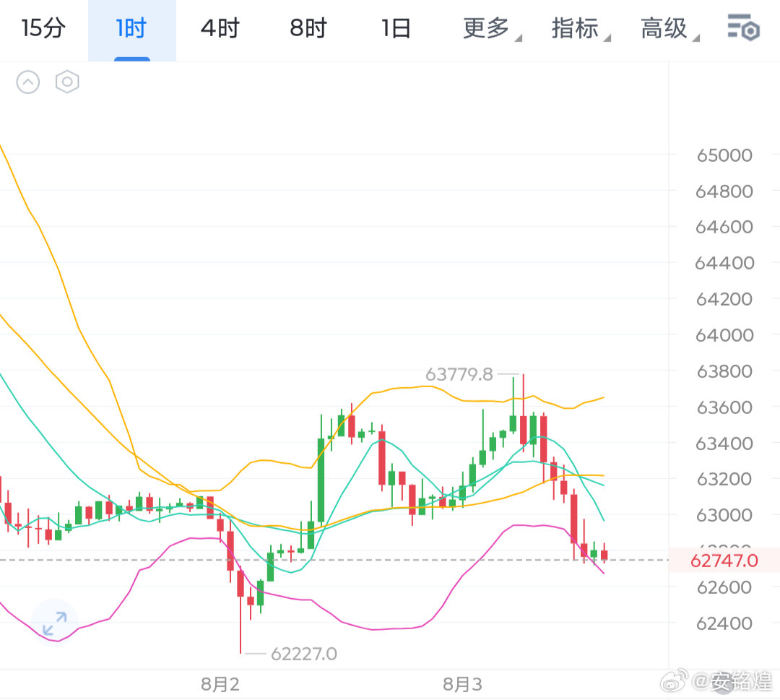Screen dimensions: 780x700
Task: Click the 63000 price axis label
Action: coord(724,515)
